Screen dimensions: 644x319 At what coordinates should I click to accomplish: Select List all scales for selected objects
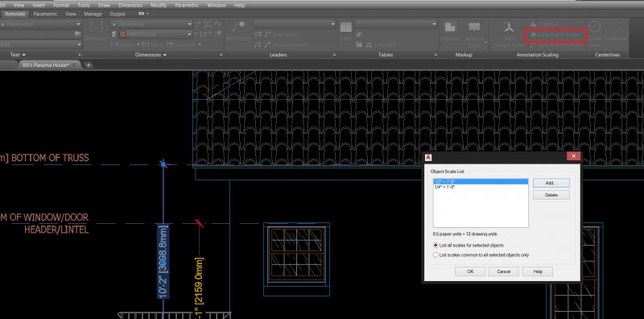tap(436, 245)
